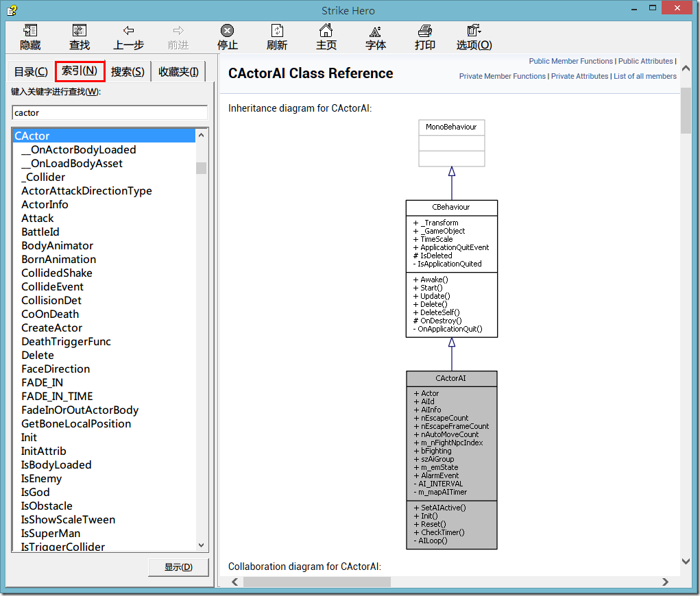Select the CoOnDeath index entry
The height and width of the screenshot is (596, 700).
(x=50, y=314)
